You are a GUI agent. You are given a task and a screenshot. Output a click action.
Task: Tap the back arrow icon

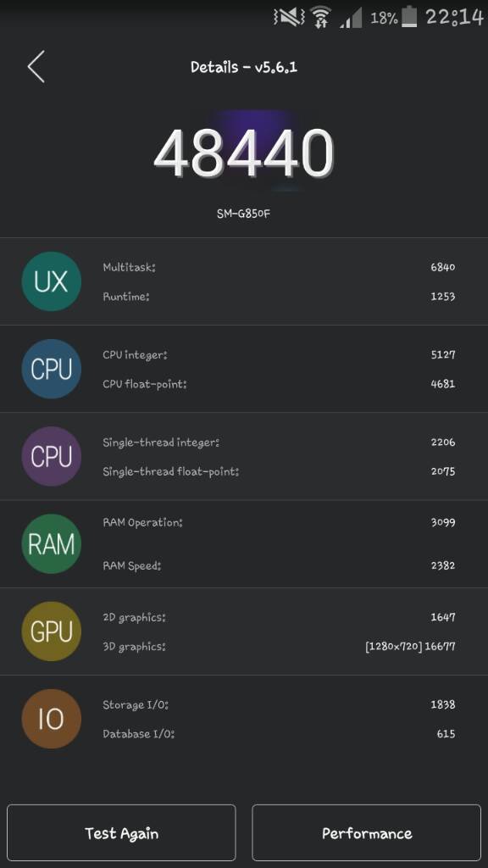tap(36, 67)
